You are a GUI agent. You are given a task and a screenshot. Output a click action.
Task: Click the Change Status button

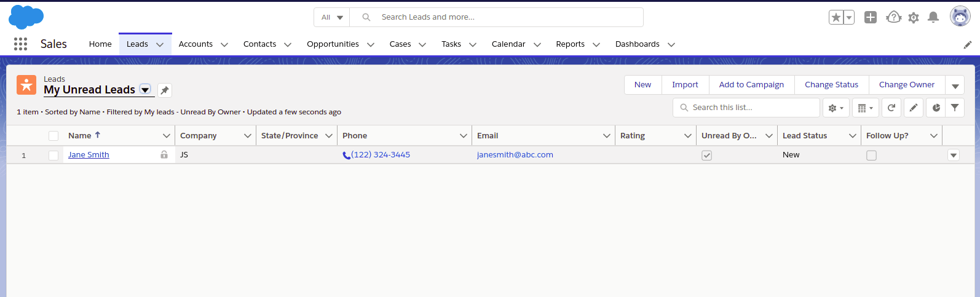tap(831, 85)
